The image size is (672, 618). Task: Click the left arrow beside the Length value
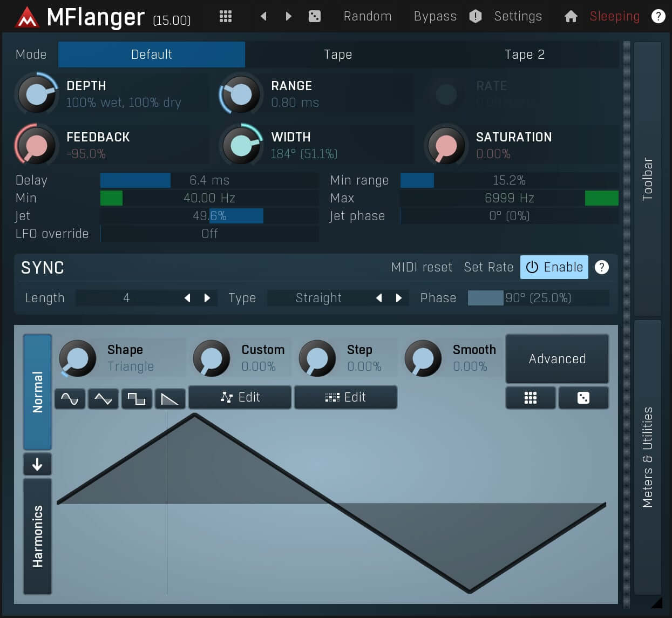click(187, 297)
